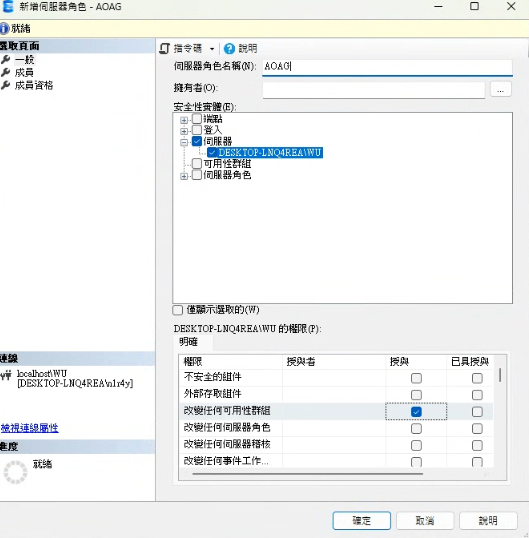The height and width of the screenshot is (538, 529).
Task: Click the 伺服器角色名稱 input field
Action: [x=387, y=66]
